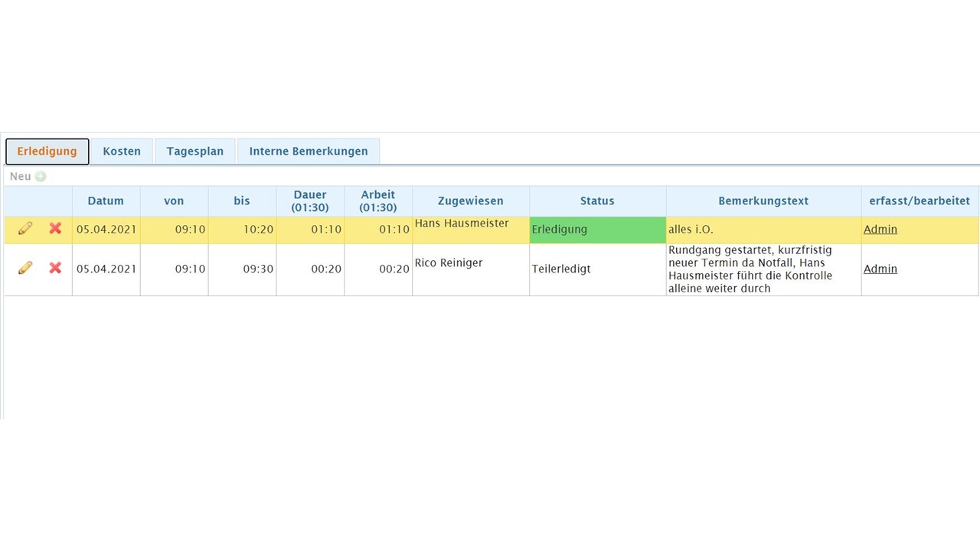This screenshot has height=551, width=980.
Task: Open Admin link in Rico Reiniger row
Action: 880,269
